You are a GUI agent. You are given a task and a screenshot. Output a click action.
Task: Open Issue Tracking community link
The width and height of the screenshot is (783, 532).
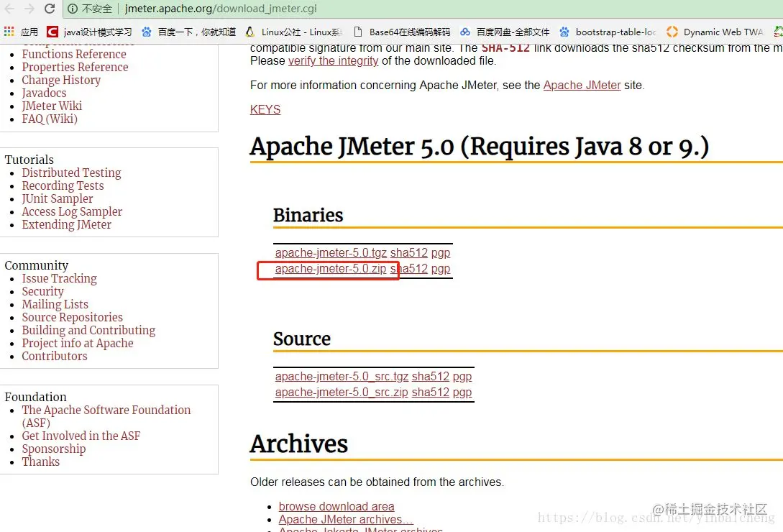tap(60, 279)
